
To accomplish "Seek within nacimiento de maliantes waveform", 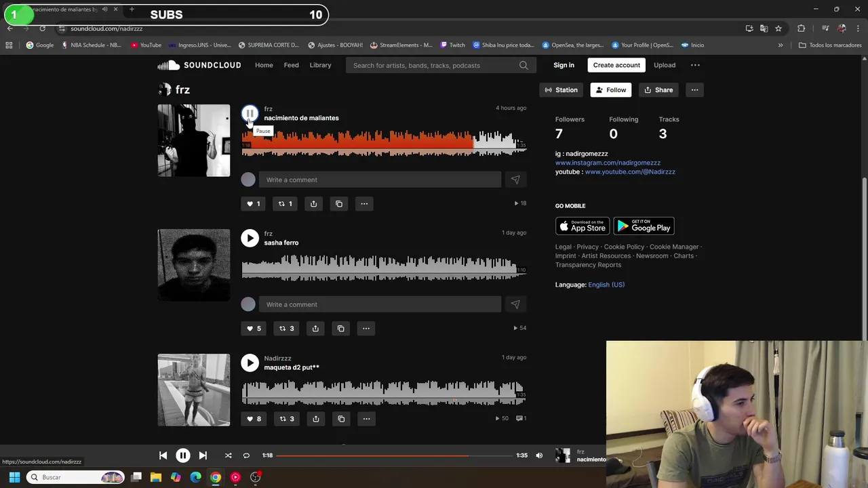I will tap(383, 144).
